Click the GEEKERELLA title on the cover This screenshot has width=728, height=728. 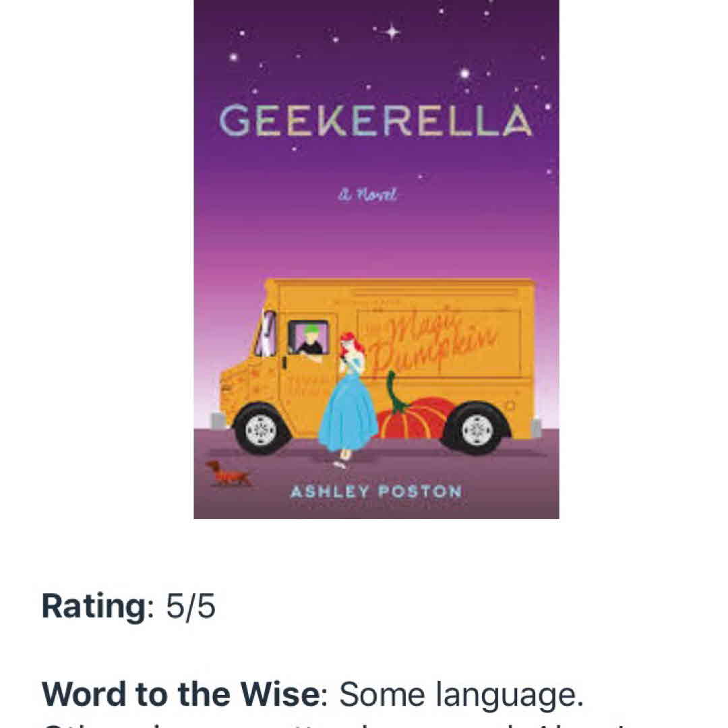(x=375, y=122)
